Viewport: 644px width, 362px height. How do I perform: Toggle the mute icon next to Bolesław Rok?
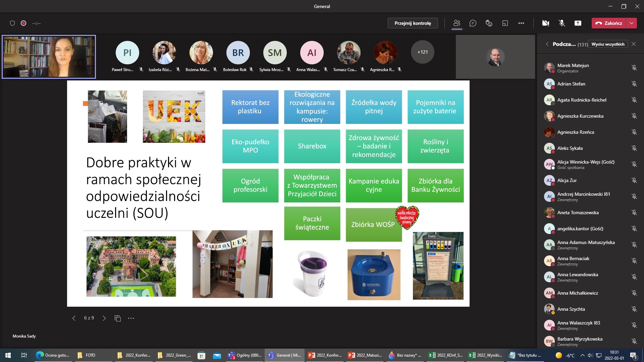[251, 69]
